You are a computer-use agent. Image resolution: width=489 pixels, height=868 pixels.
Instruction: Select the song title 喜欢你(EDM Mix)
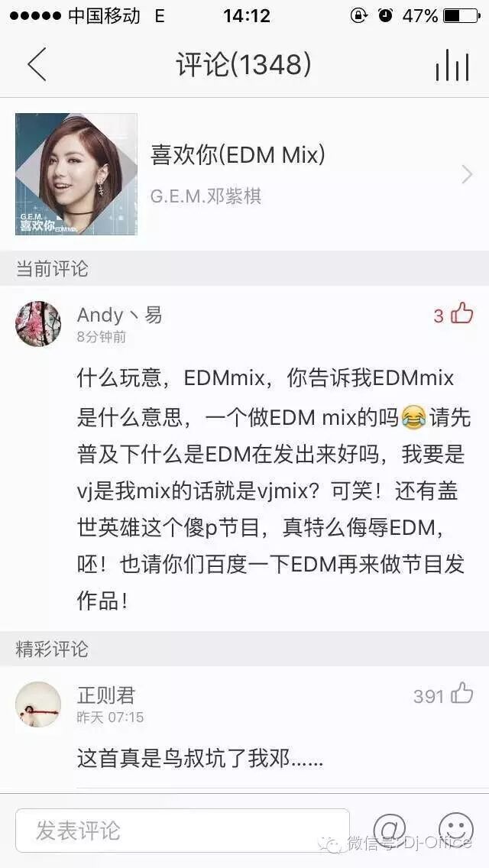pos(238,156)
